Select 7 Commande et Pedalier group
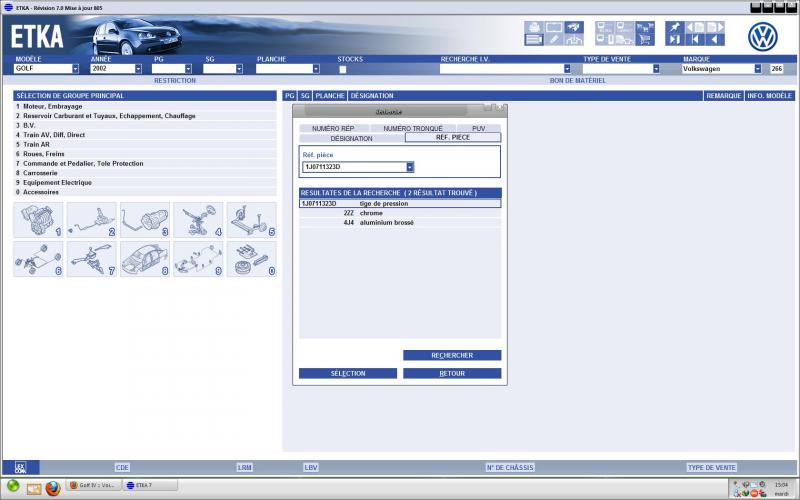The height and width of the screenshot is (500, 800). (x=145, y=163)
